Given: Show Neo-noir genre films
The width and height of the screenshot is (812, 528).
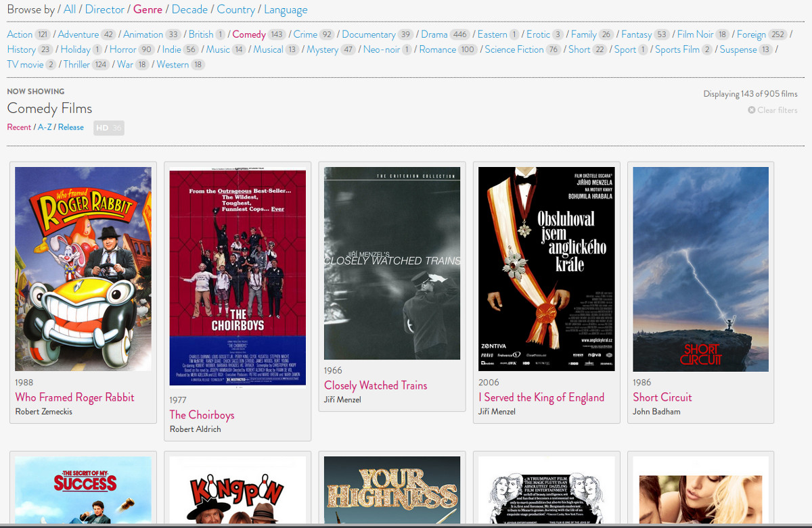Looking at the screenshot, I should pyautogui.click(x=382, y=49).
